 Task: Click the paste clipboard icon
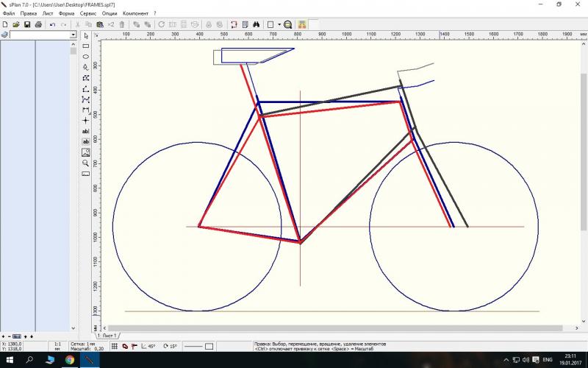point(100,24)
